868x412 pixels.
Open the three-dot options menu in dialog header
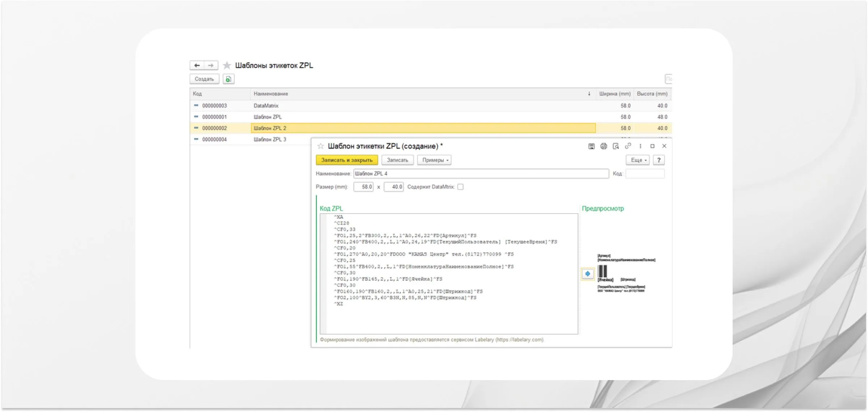(x=640, y=146)
